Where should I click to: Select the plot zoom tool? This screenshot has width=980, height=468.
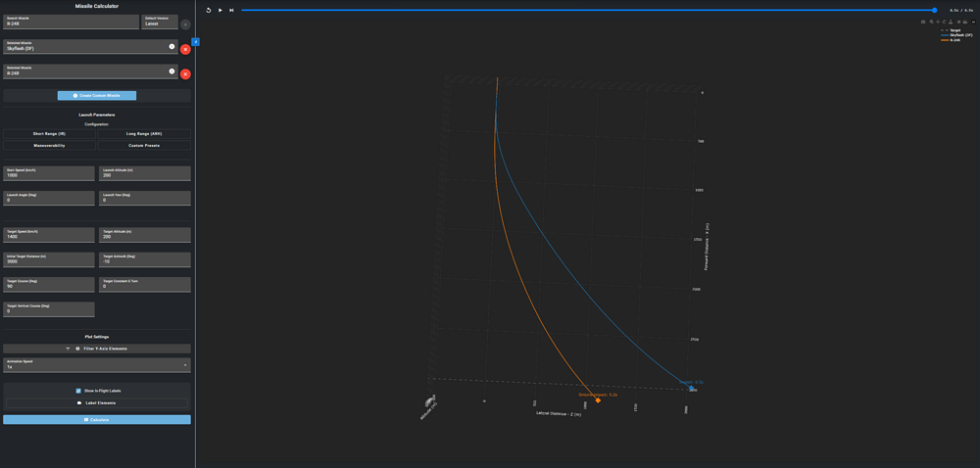click(931, 22)
